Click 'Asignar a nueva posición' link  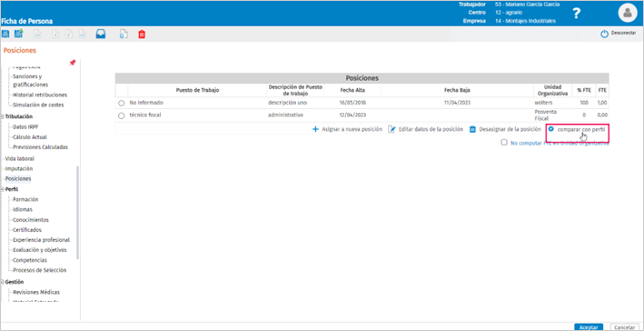pyautogui.click(x=347, y=129)
